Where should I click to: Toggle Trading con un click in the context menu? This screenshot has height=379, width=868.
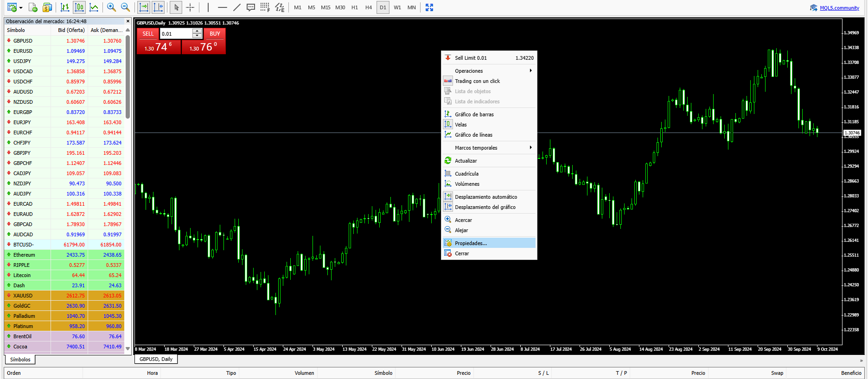click(x=489, y=81)
